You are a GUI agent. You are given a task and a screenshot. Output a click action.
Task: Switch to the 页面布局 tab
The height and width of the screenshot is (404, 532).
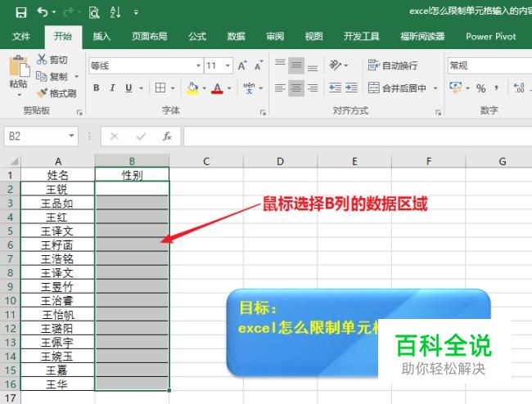coord(150,36)
